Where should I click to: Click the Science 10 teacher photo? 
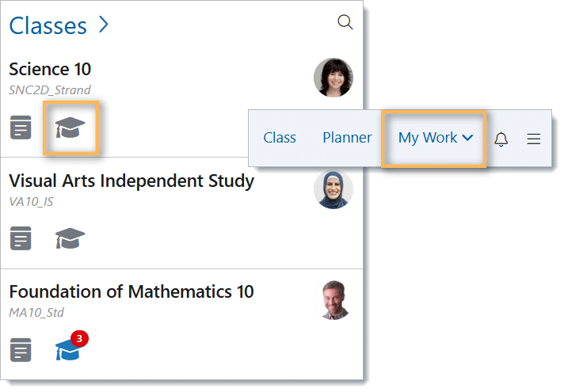tap(333, 78)
